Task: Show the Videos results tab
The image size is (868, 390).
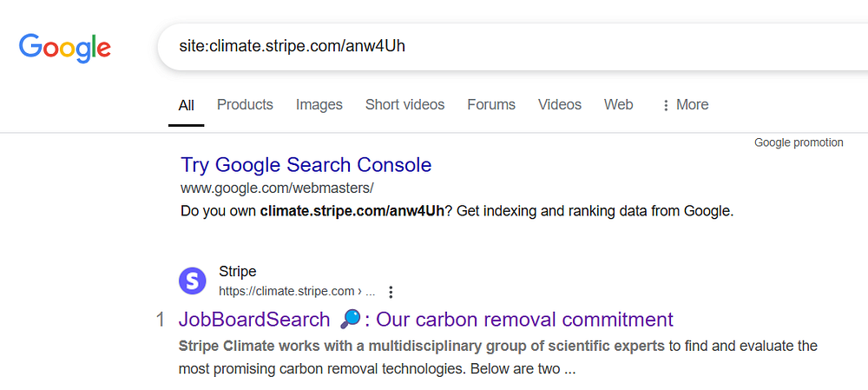Action: pos(560,105)
